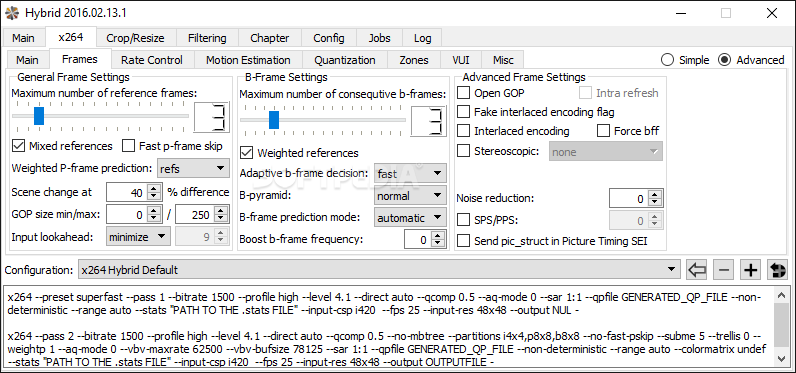Open Quantization sub-tab
Screen dimensions: 796x373
[345, 60]
